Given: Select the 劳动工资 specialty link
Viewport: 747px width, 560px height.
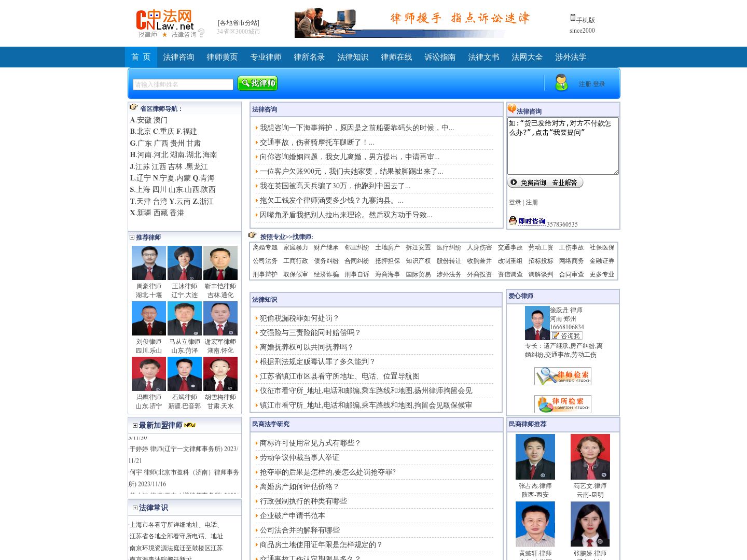Looking at the screenshot, I should coord(541,248).
